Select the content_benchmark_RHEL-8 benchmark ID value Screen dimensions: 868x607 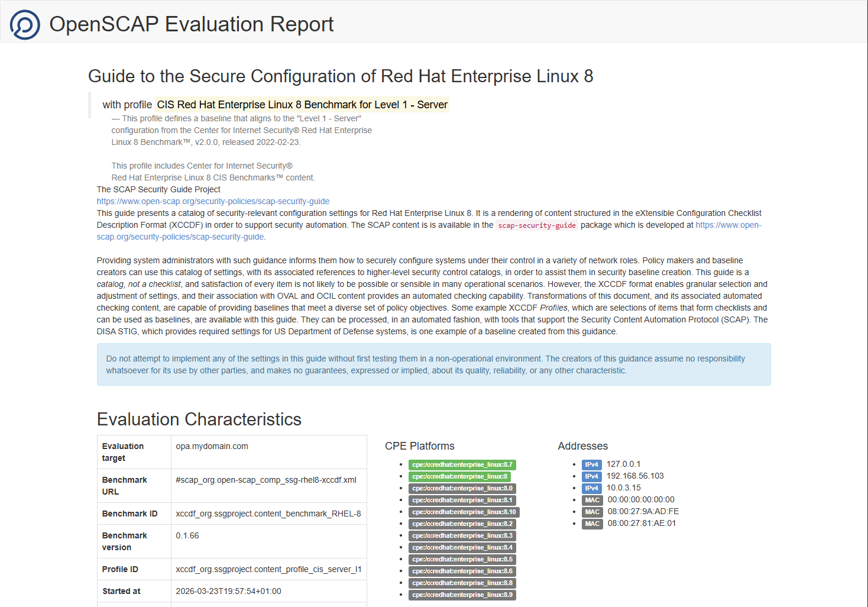click(x=268, y=514)
